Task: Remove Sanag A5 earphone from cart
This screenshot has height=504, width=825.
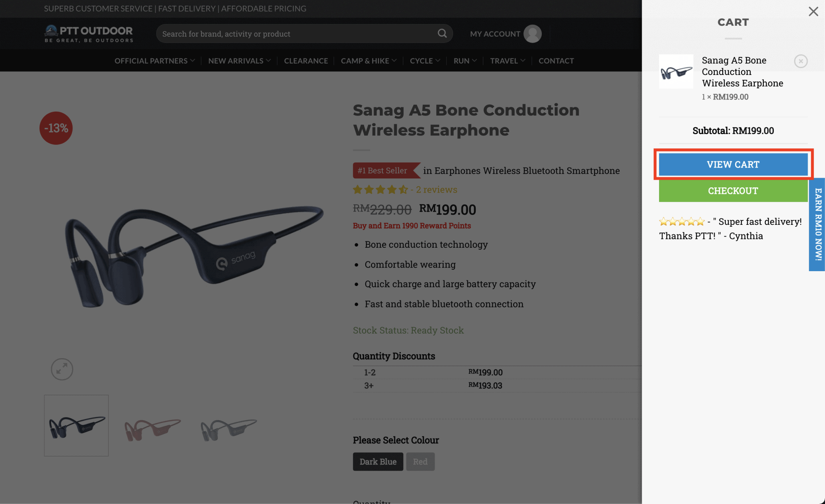Action: 800,61
